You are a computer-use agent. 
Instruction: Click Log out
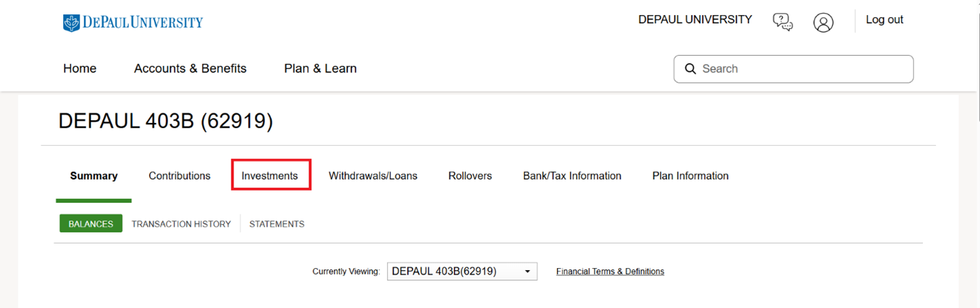coord(884,20)
